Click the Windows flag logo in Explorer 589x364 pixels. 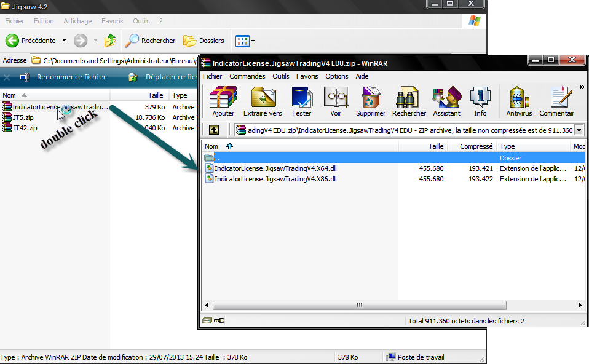(474, 21)
